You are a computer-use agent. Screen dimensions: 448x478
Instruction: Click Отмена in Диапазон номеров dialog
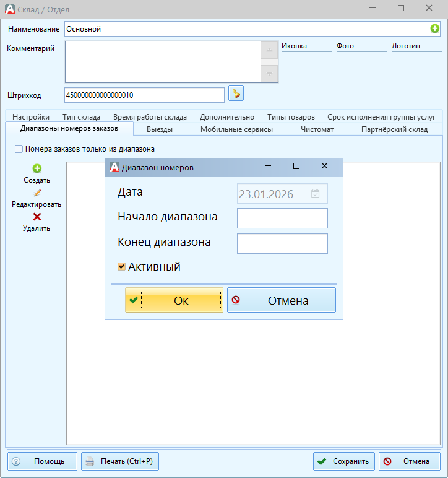(x=282, y=300)
